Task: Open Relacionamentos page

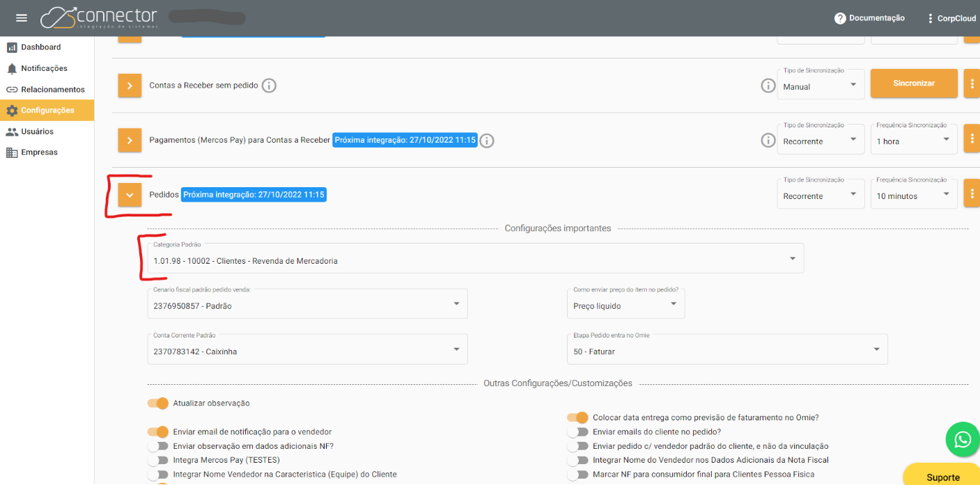Action: click(x=47, y=89)
